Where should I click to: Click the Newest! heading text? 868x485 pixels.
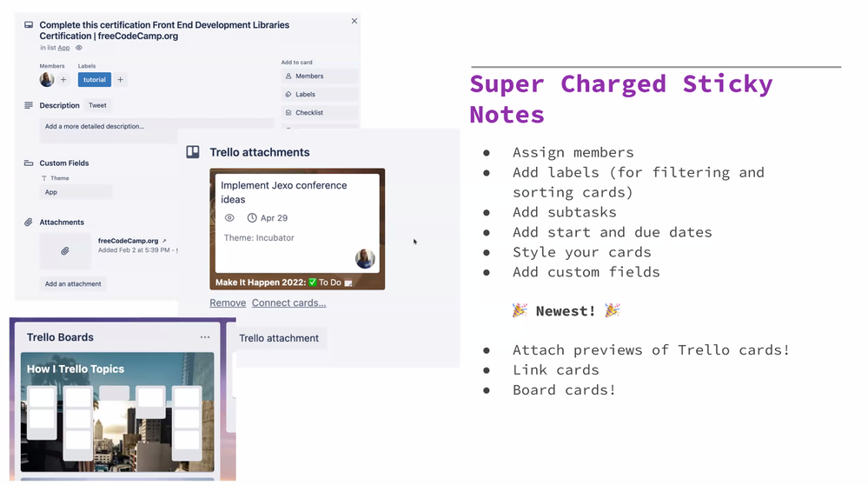coord(566,310)
